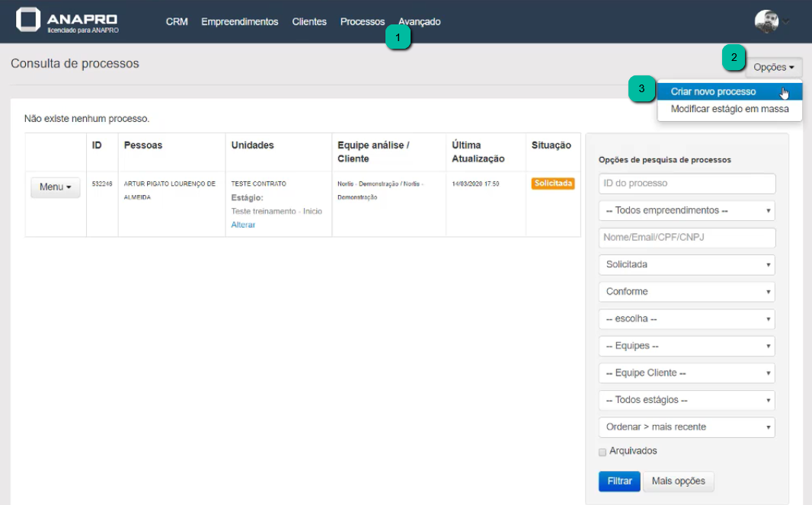Click the Mais opções button
This screenshot has height=505, width=812.
click(679, 481)
